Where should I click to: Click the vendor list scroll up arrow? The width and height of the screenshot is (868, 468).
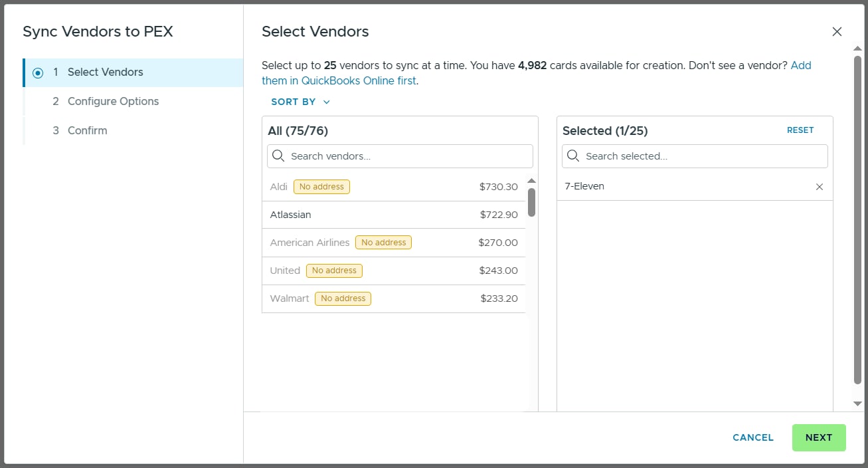(x=531, y=181)
